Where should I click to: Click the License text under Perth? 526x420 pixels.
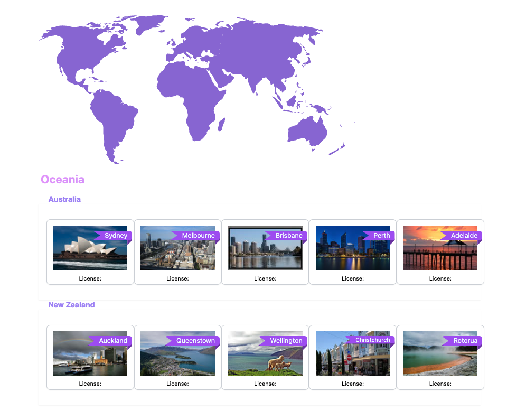[353, 278]
